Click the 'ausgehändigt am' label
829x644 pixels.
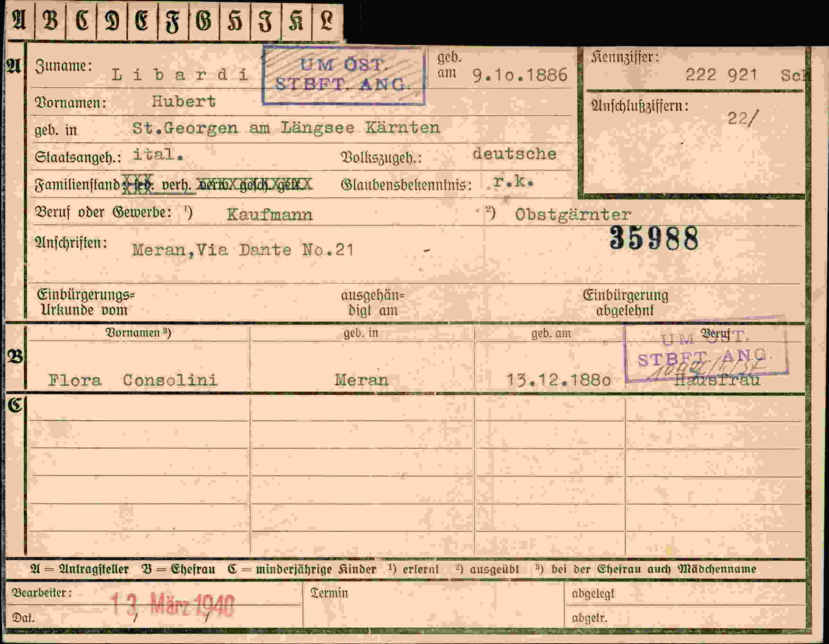(373, 303)
